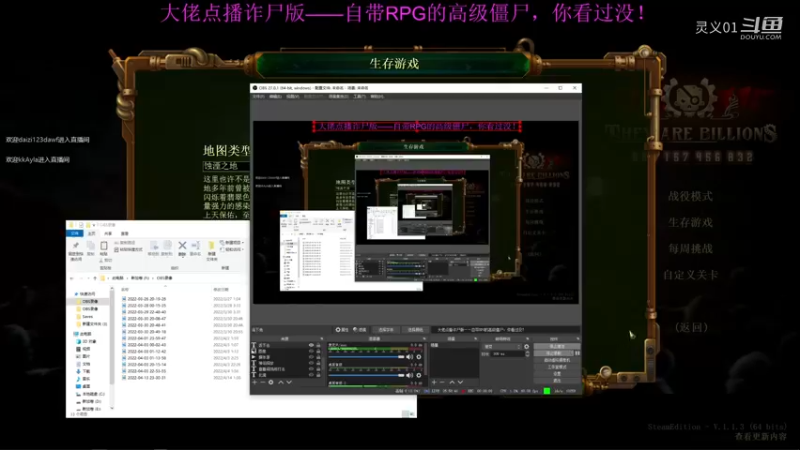800x450 pixels.
Task: Move selected source up in OBS
Action: coord(281,382)
